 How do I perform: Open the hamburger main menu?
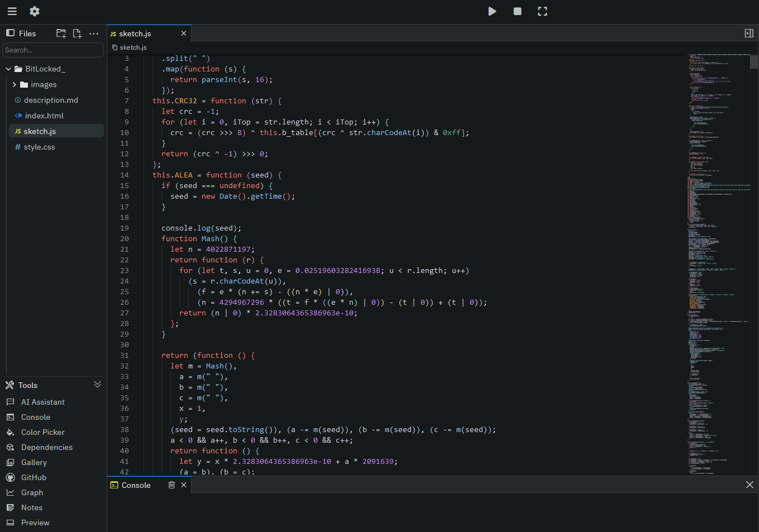pyautogui.click(x=12, y=11)
